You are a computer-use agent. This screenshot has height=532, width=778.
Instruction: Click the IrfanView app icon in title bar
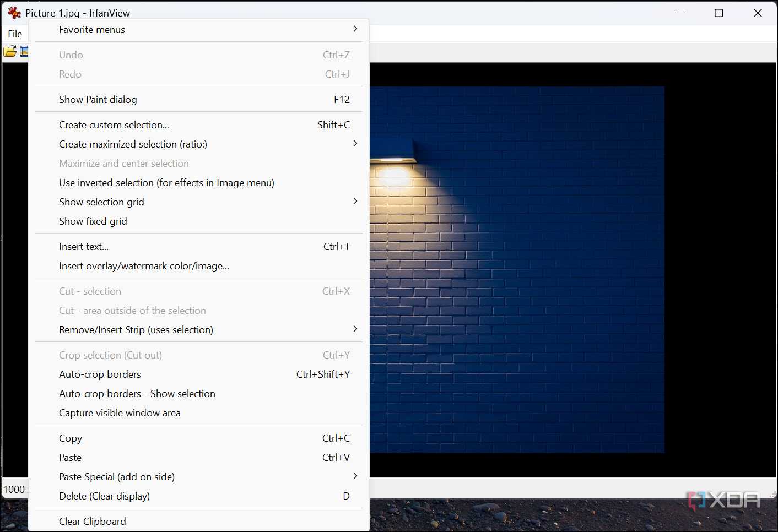pos(14,13)
